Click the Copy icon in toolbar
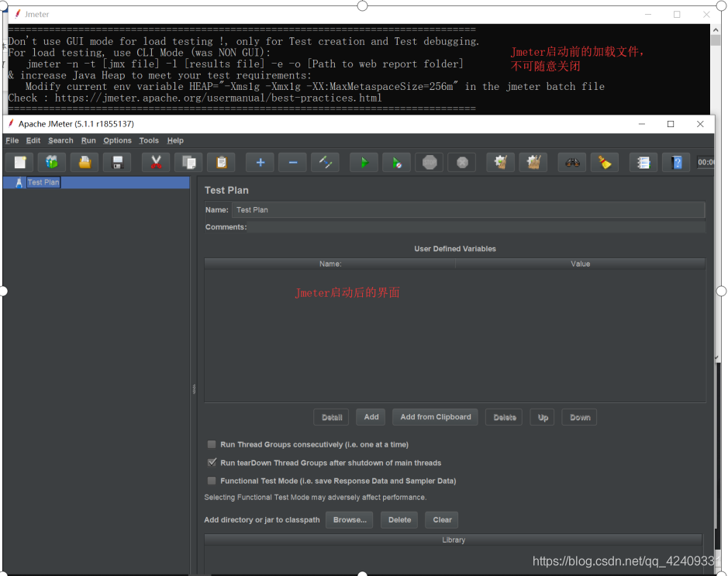 coord(188,163)
